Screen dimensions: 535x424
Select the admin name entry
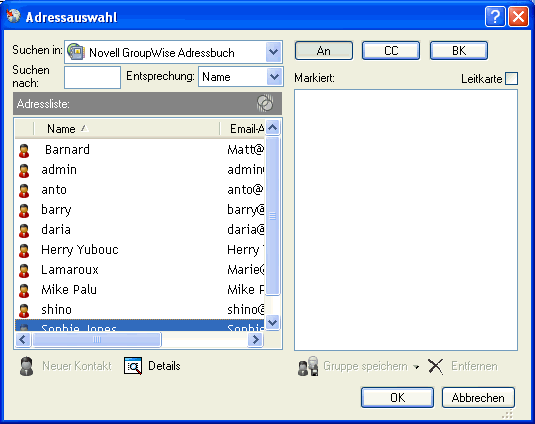click(x=59, y=170)
